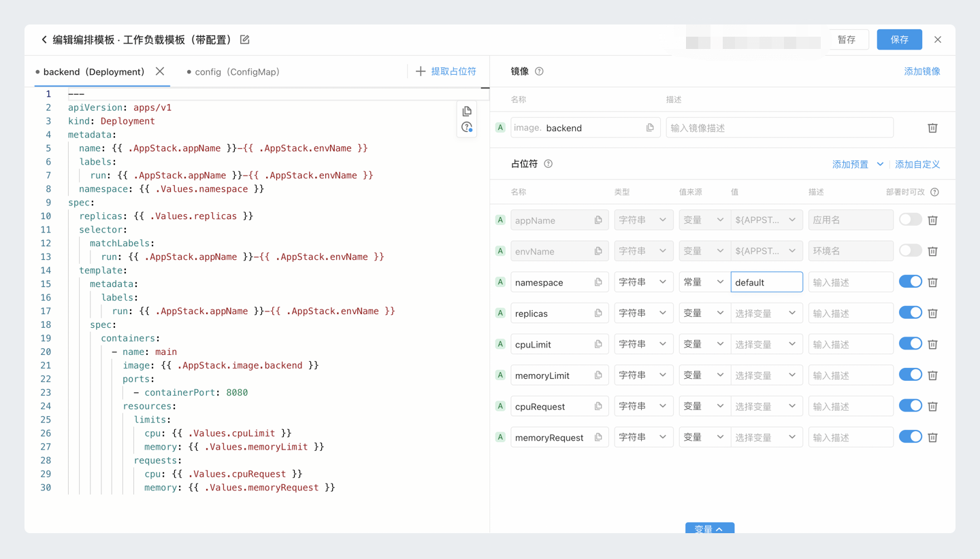Close the backend (Deployment) tab

tap(160, 71)
